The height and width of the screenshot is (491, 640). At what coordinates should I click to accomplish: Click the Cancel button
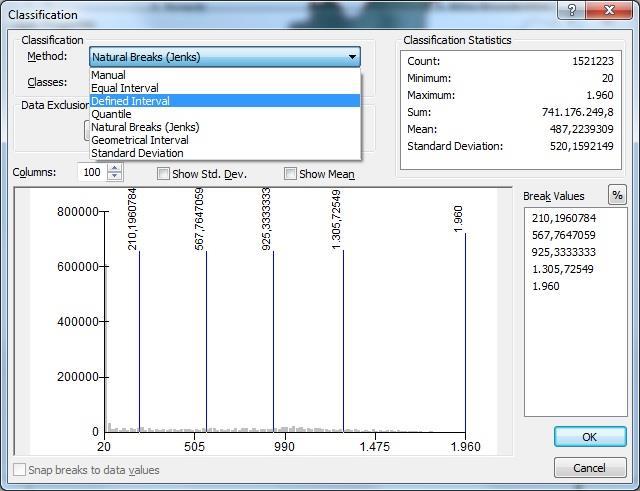(x=590, y=468)
